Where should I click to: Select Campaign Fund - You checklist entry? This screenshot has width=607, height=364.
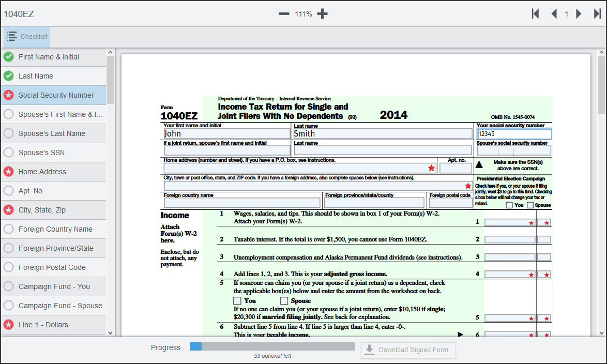(53, 286)
